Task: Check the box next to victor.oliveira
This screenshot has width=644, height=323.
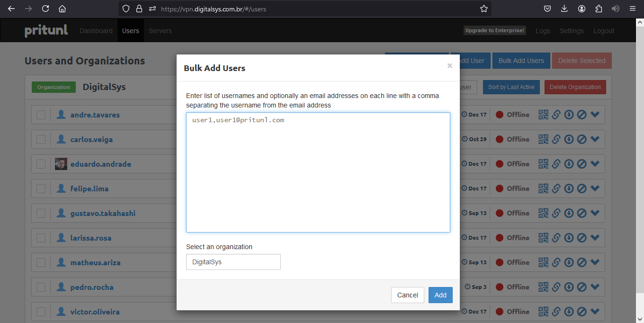Action: 41,312
